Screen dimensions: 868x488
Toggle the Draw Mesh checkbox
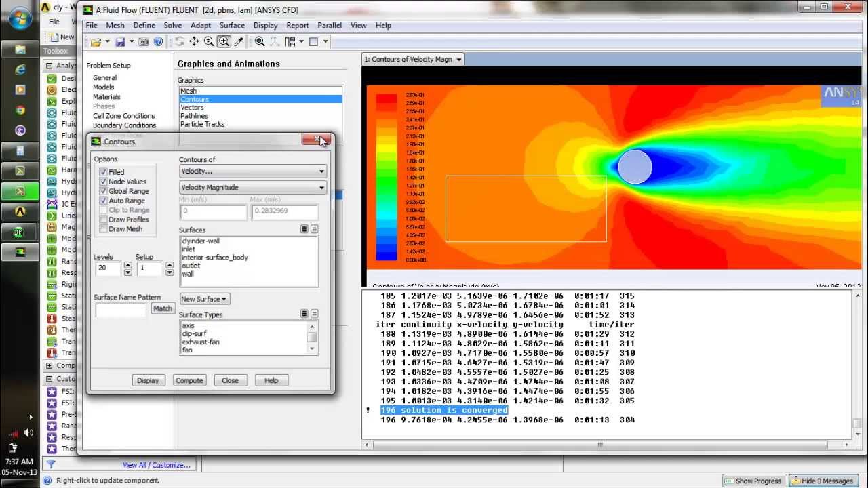103,229
